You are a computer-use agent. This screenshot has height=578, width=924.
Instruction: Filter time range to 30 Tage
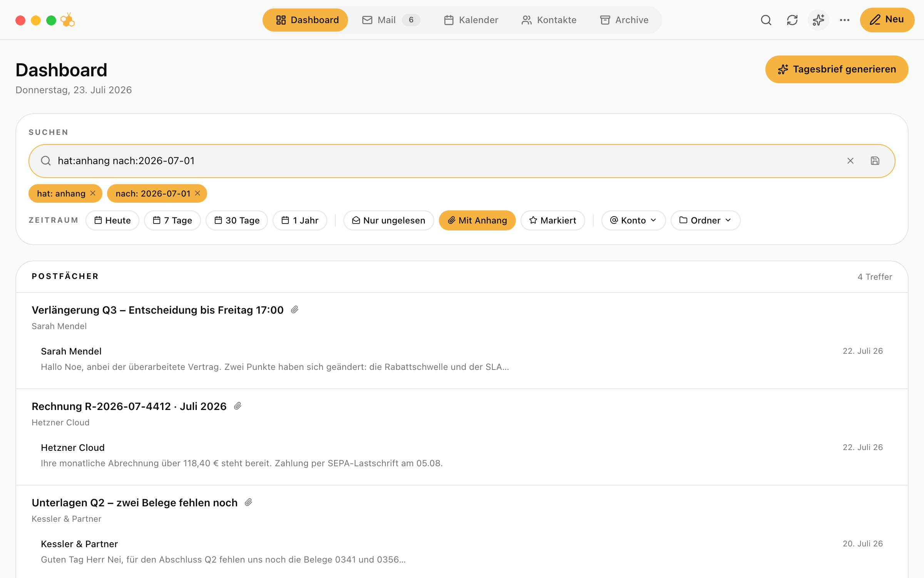point(237,220)
